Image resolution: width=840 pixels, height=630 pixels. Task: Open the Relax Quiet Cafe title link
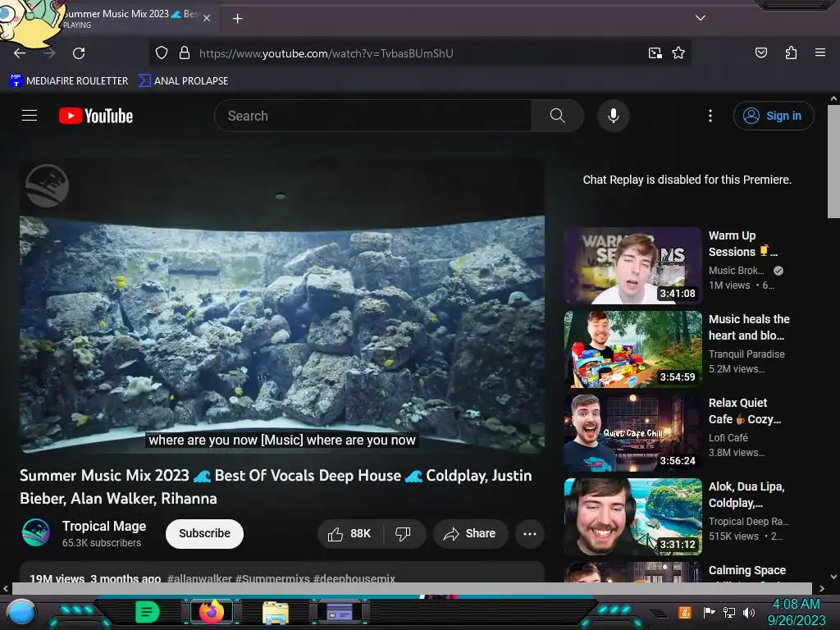(x=745, y=411)
